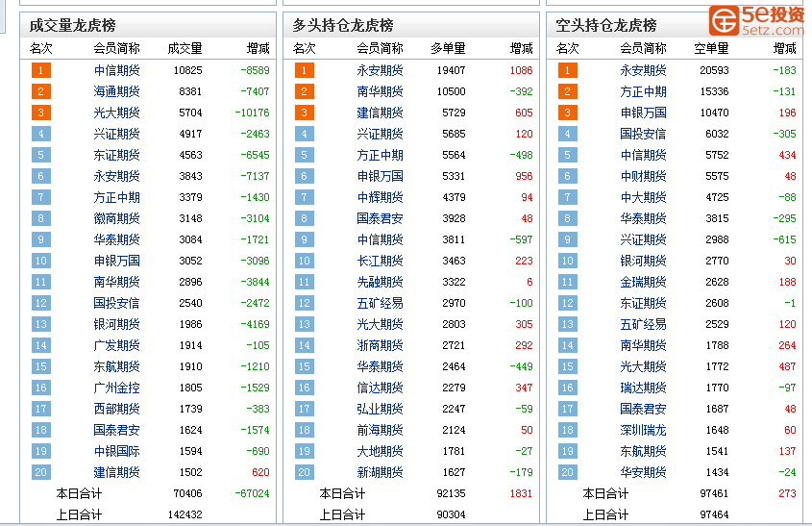Open 深圳瑞龙 in the 空头持仓龙虎榜 table
812x526 pixels.
[643, 430]
